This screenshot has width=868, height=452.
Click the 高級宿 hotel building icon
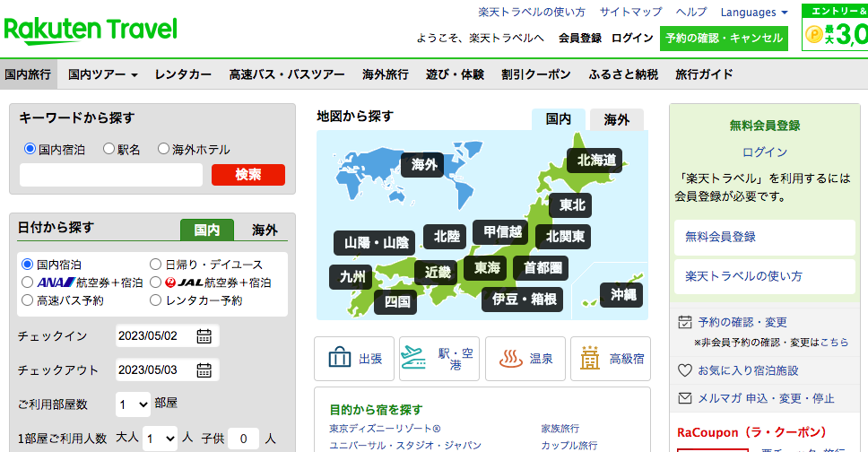click(x=590, y=357)
